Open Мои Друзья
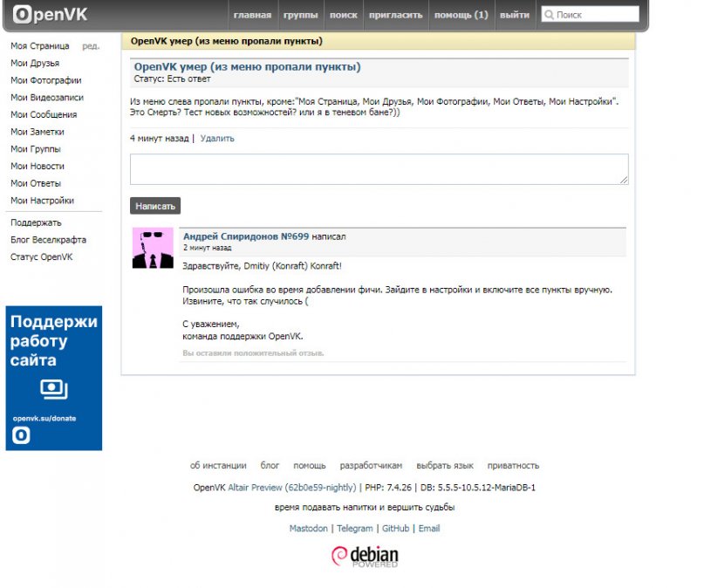The width and height of the screenshot is (704, 588). (35, 63)
